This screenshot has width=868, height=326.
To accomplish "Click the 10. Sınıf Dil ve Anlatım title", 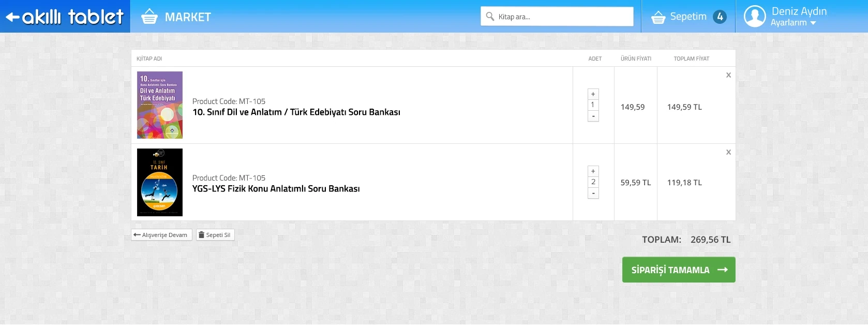I will coord(296,112).
